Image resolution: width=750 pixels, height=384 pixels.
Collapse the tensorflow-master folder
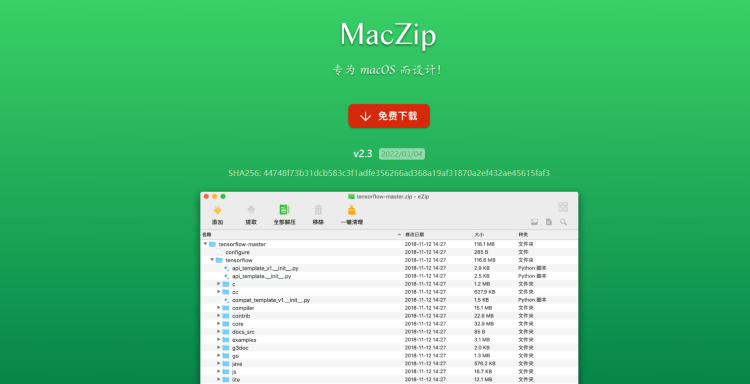[206, 244]
